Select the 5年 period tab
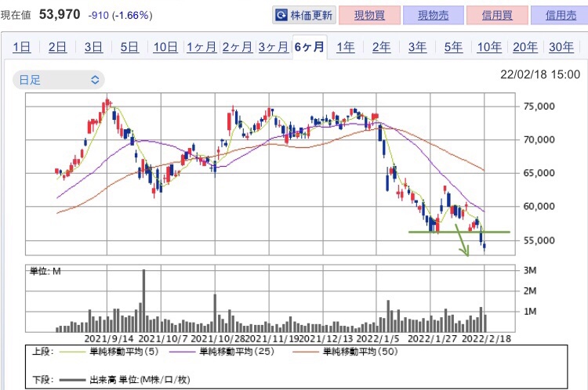 coord(453,47)
